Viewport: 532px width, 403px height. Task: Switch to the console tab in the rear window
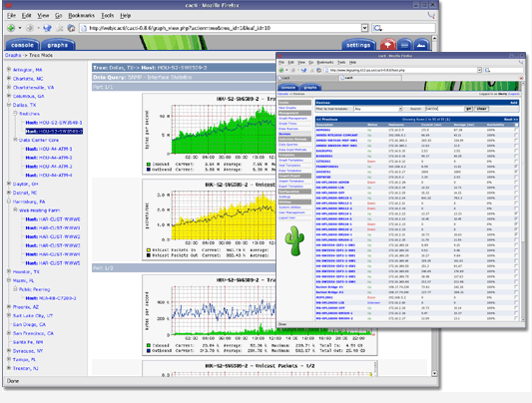tap(22, 45)
